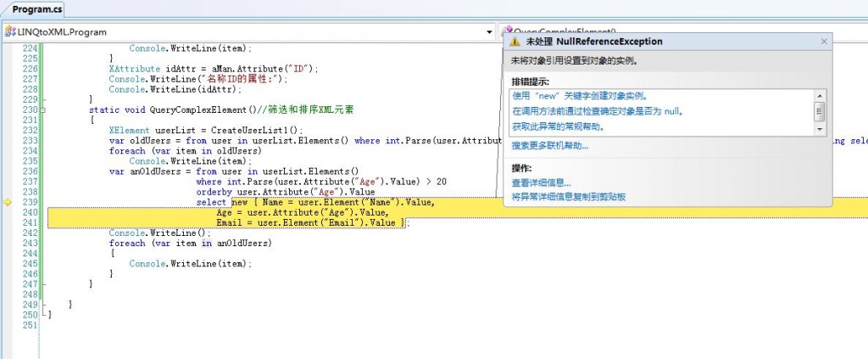The image size is (868, 359).
Task: Click 'where int.Parse(...) > 20' line 237
Action: coord(321,182)
